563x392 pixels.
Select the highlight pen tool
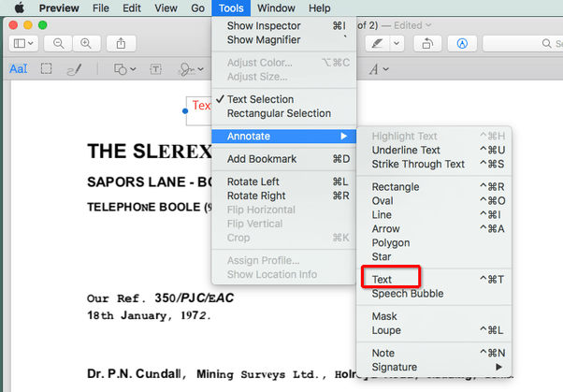pyautogui.click(x=377, y=43)
